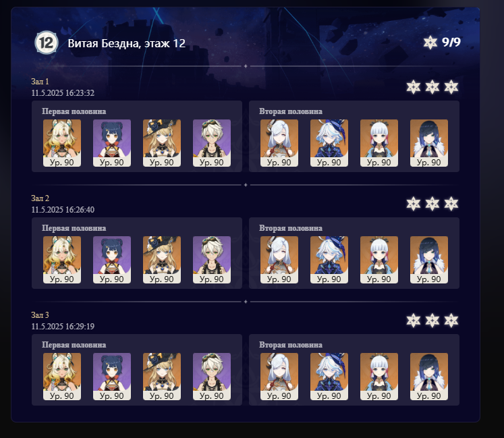Click the floor 12 badge icon
Viewport: 504px width, 438px height.
tap(47, 43)
